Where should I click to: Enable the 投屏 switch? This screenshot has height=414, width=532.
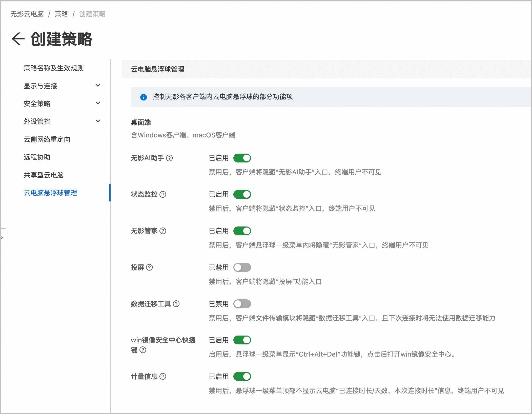click(242, 267)
